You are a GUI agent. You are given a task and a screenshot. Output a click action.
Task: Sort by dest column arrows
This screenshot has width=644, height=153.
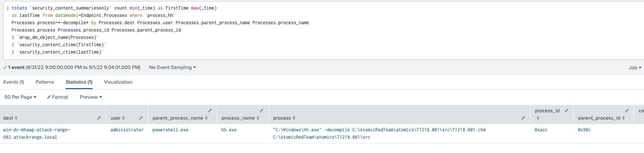click(16, 118)
